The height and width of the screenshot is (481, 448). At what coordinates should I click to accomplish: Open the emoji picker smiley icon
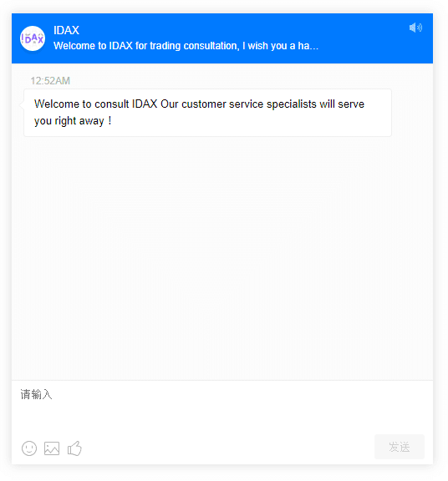pyautogui.click(x=29, y=448)
